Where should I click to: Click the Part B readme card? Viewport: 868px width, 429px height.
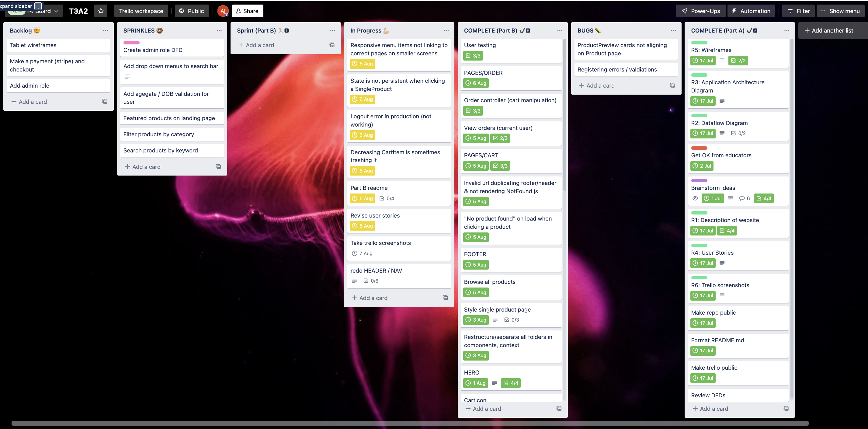click(x=369, y=188)
